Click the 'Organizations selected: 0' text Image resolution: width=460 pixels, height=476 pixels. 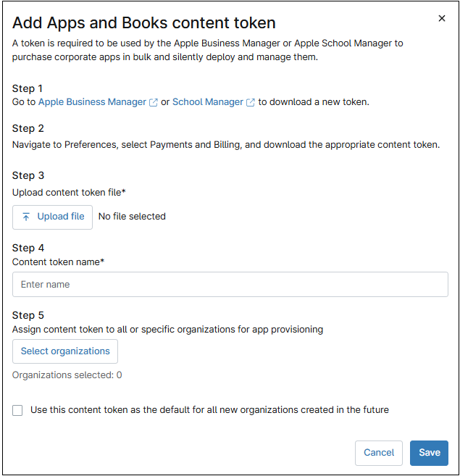(x=67, y=375)
